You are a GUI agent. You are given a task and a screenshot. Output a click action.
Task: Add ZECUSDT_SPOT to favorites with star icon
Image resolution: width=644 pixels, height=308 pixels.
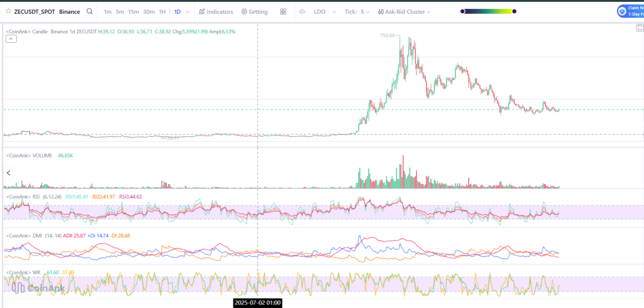(x=8, y=11)
